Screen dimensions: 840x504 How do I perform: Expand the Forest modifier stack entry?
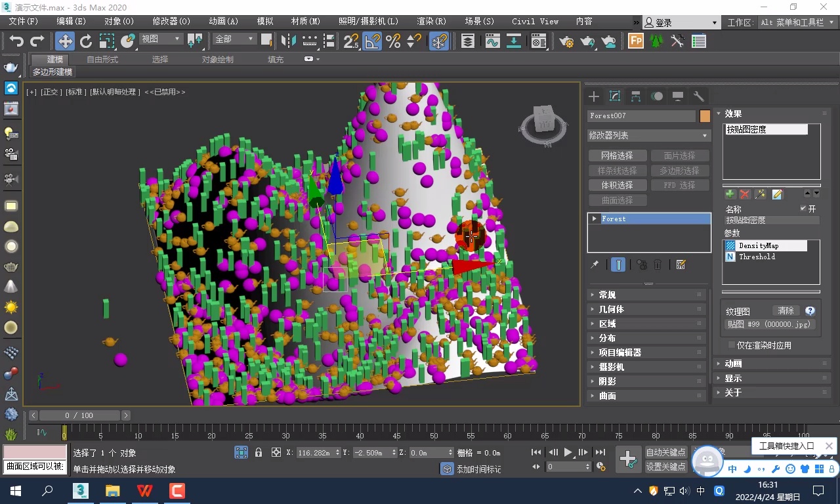coord(595,219)
